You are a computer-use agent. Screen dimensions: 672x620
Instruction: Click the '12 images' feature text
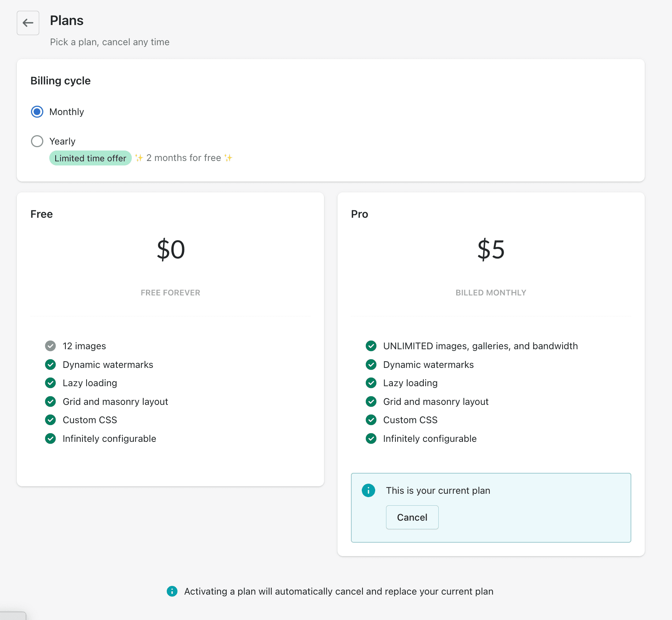pos(84,346)
